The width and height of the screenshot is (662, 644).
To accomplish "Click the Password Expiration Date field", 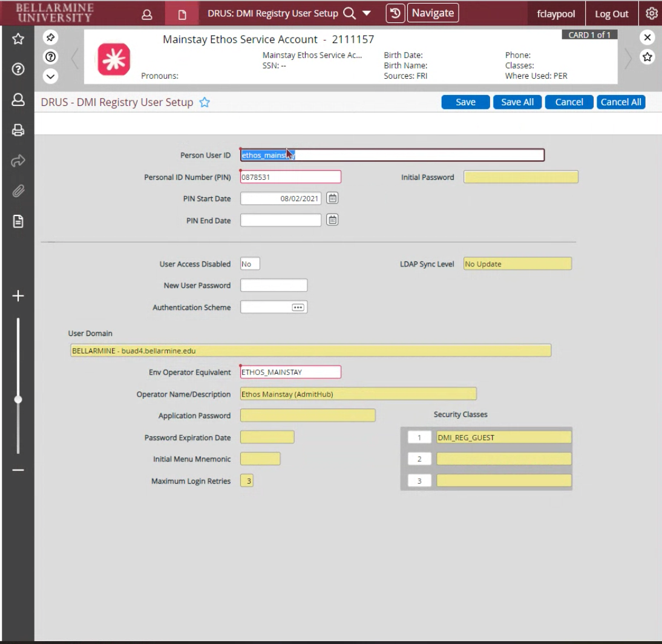I will [x=267, y=438].
